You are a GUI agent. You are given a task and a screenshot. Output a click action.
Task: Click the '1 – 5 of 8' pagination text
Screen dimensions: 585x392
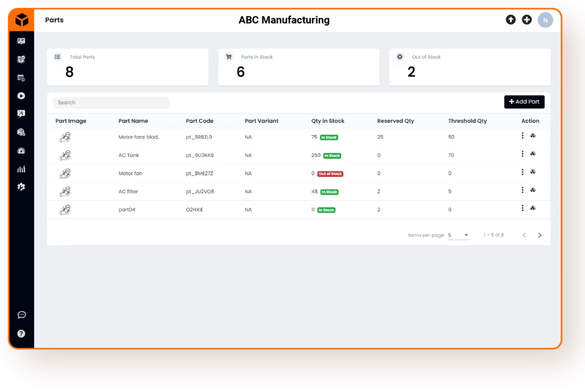click(x=494, y=235)
